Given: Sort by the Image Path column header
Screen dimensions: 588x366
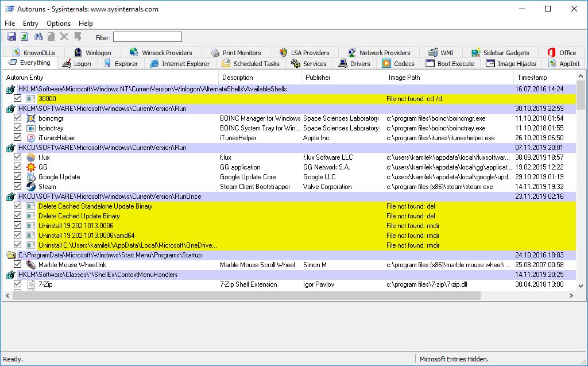Looking at the screenshot, I should click(404, 78).
